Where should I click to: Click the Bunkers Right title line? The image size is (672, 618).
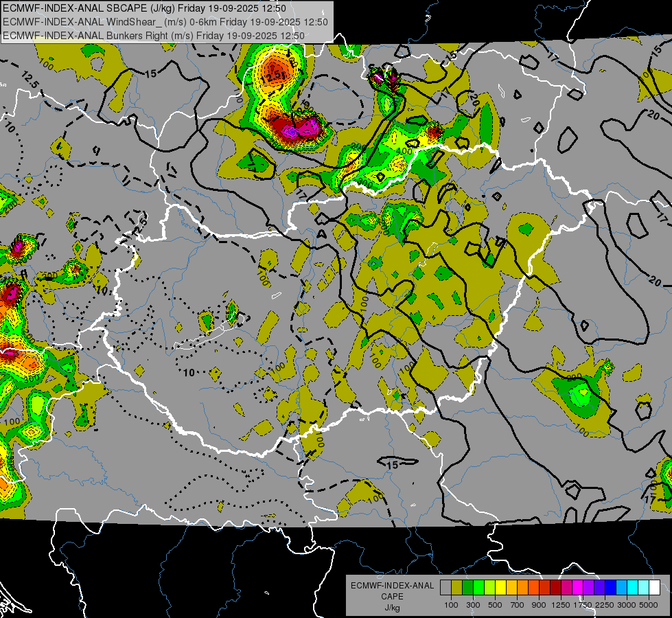click(x=154, y=34)
